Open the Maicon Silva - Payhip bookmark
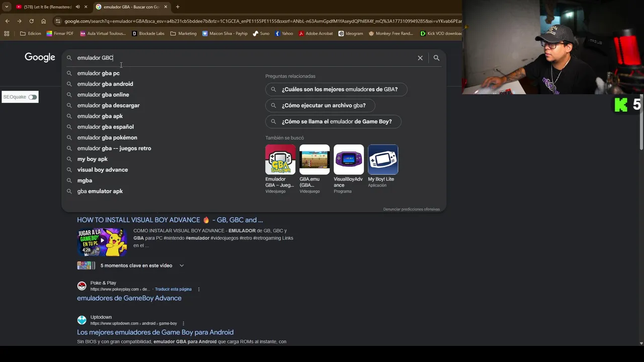Viewport: 644px width, 362px height. pyautogui.click(x=224, y=34)
